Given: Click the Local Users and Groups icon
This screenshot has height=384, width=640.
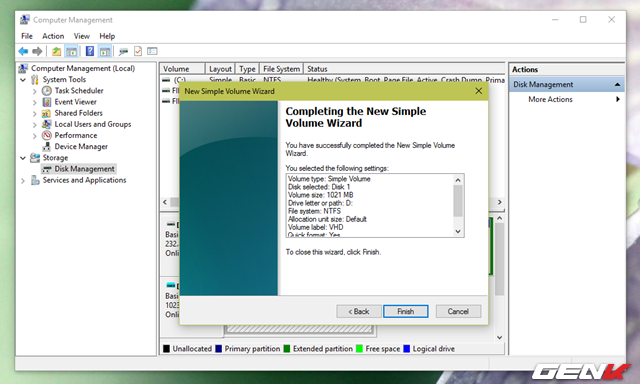Looking at the screenshot, I should click(47, 124).
